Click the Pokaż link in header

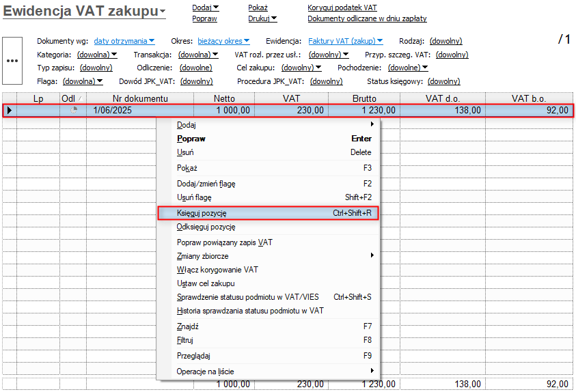(258, 8)
